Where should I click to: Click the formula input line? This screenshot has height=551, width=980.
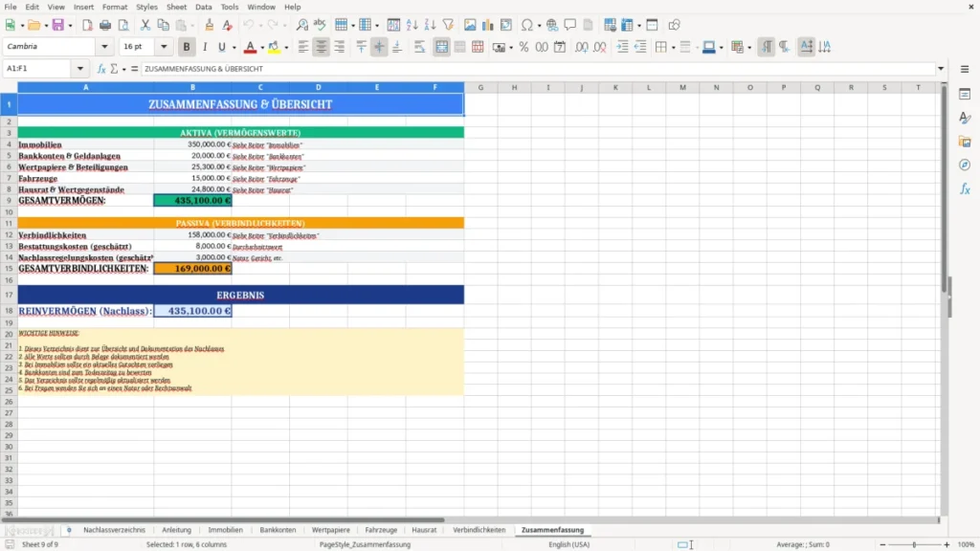(x=538, y=69)
